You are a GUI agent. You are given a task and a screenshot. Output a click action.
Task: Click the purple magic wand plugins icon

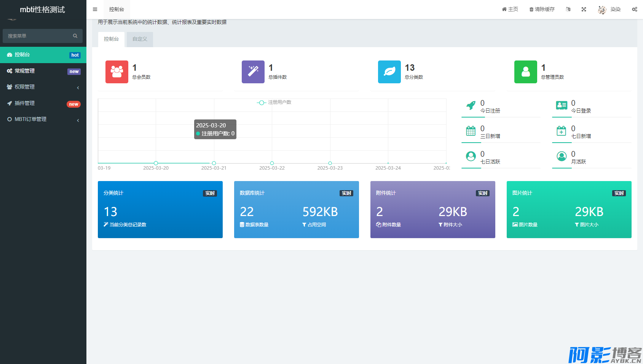point(253,72)
